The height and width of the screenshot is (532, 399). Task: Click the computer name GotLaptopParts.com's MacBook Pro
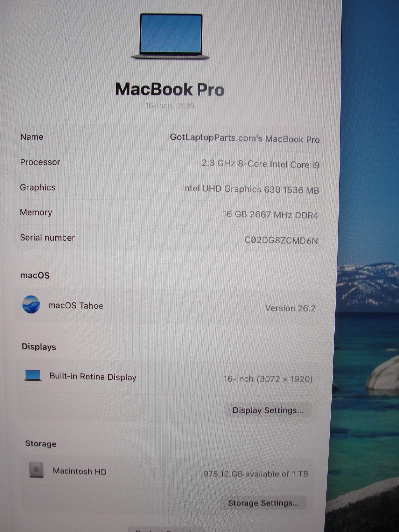click(x=245, y=138)
